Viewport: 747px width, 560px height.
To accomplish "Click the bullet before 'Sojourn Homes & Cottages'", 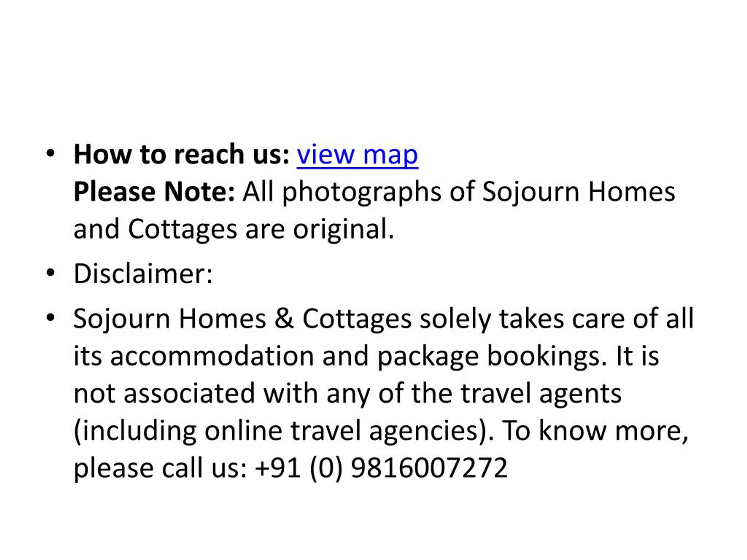I will pyautogui.click(x=50, y=318).
